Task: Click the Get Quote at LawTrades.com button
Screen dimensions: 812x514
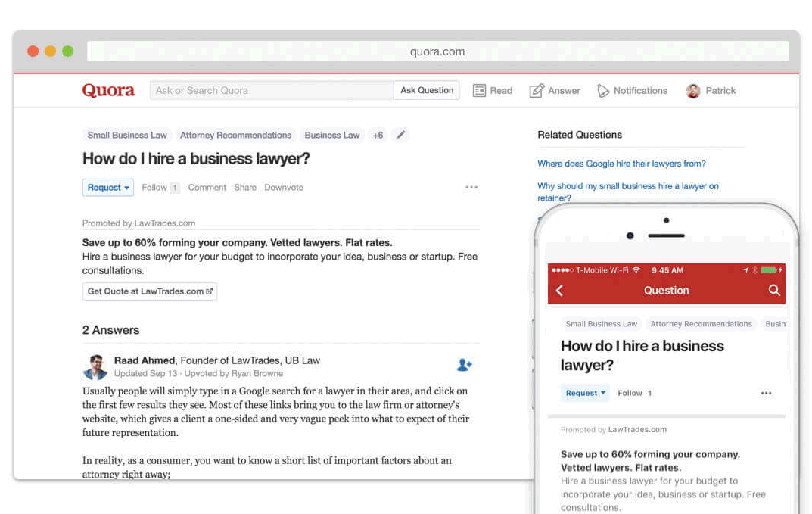Action: (150, 291)
